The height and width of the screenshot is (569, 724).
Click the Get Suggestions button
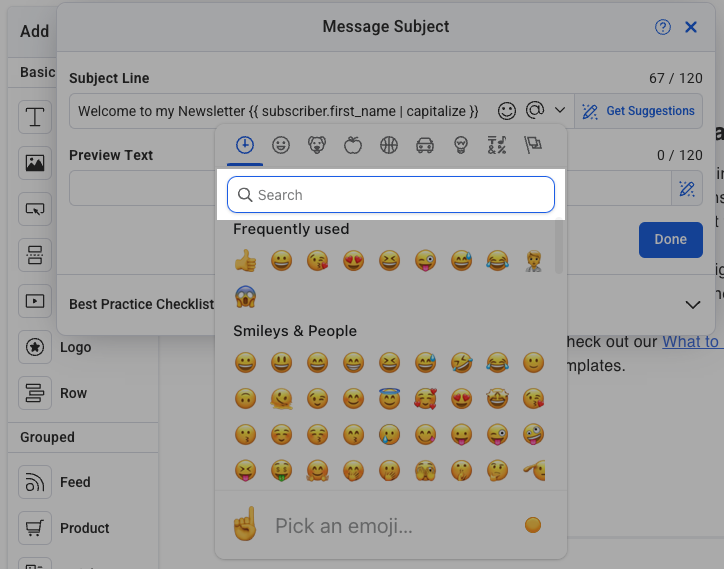point(639,111)
